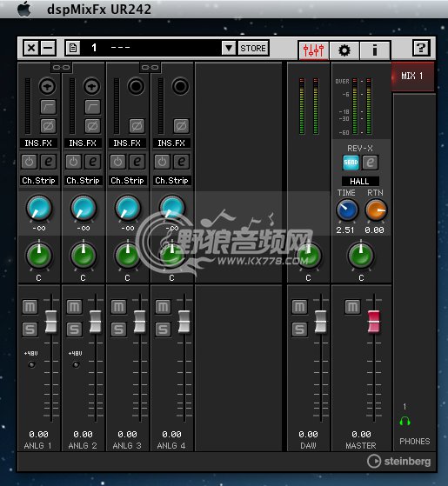This screenshot has width=448, height=486.
Task: Open Ch.Strip effect selector for ANLG 3
Action: [x=127, y=180]
